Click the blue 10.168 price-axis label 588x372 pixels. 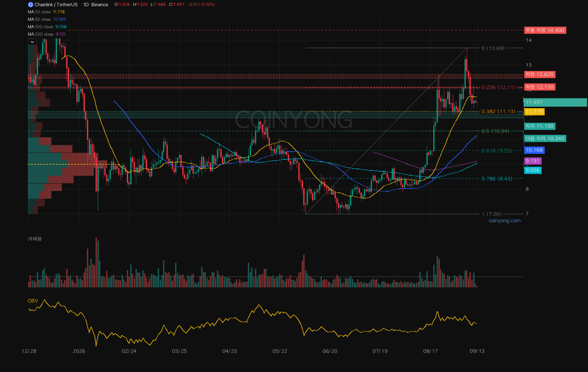[534, 150]
